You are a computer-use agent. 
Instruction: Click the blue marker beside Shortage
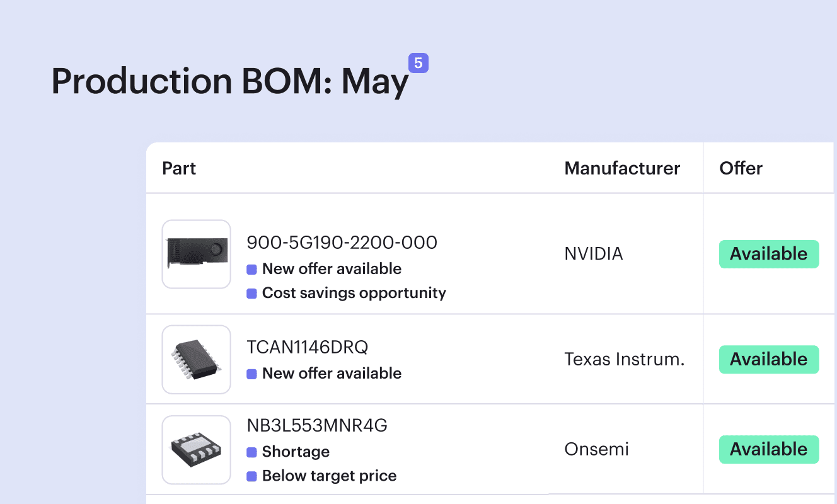[x=251, y=452]
